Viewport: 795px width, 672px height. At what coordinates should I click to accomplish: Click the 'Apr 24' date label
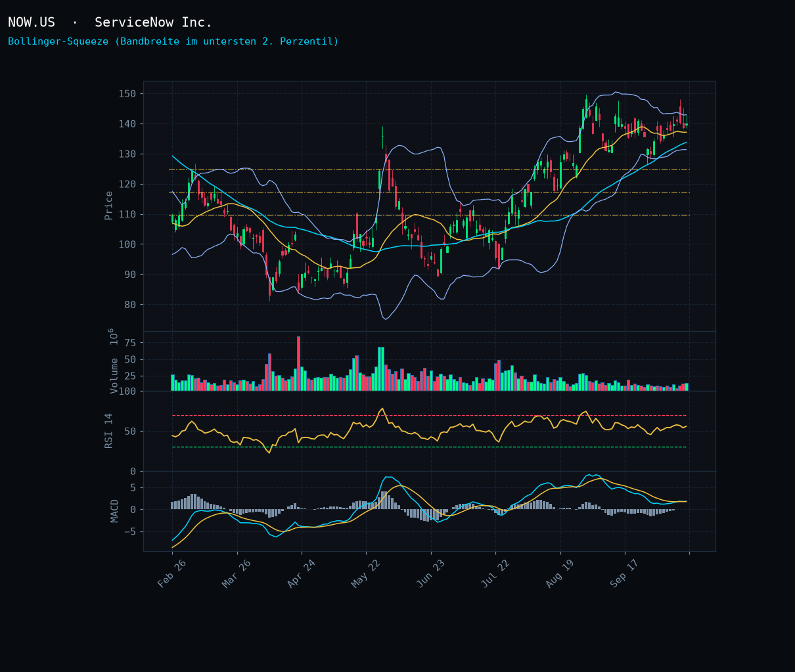[300, 575]
